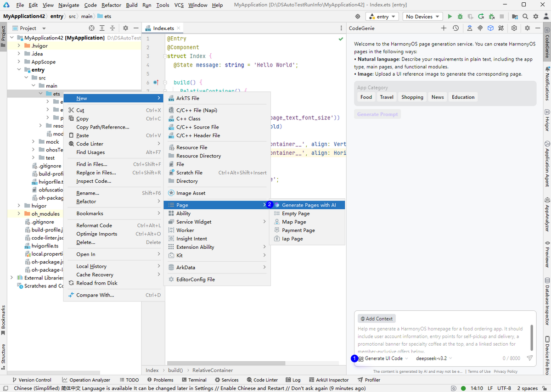
Task: Select the Travel app category chip
Action: [x=387, y=97]
